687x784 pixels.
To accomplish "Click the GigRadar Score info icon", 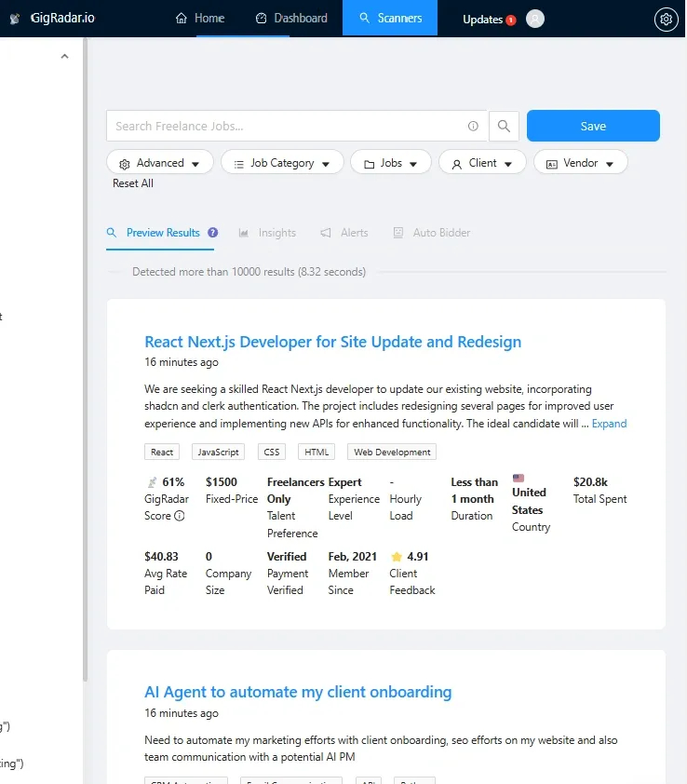I will (179, 516).
